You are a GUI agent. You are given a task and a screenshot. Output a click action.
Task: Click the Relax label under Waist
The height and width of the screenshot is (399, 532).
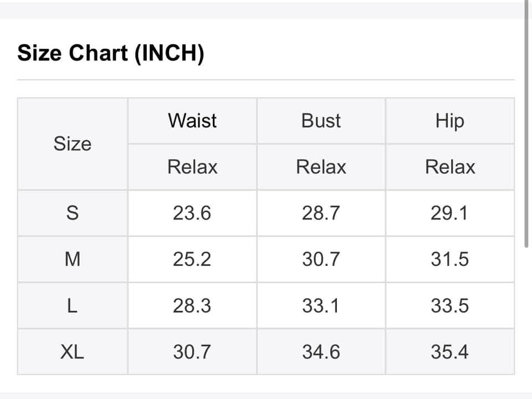tap(192, 167)
